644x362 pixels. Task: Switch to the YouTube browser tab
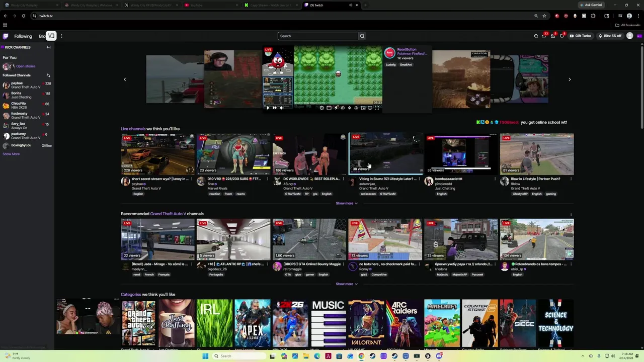[211, 5]
